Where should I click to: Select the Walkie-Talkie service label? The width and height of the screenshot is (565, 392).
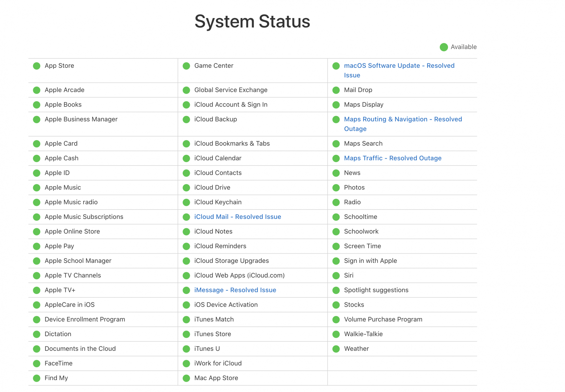click(363, 334)
